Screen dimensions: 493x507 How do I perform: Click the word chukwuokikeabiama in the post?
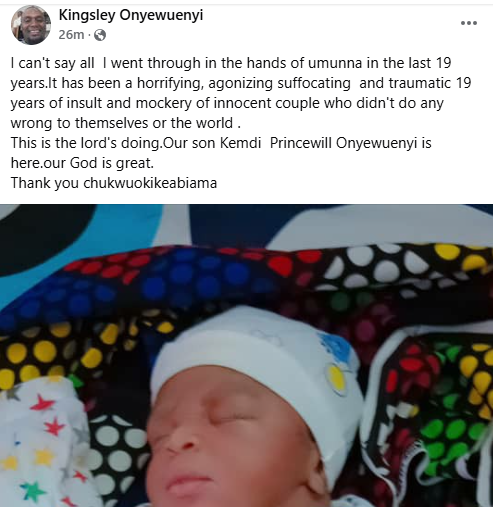click(150, 183)
